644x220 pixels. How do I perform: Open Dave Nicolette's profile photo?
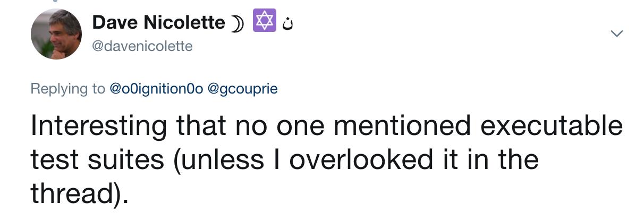tap(56, 35)
